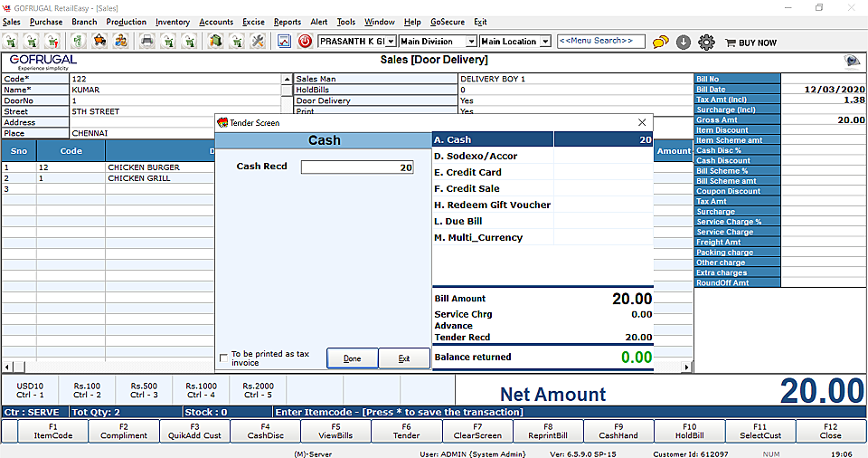Click the money dollar cart toolbar icon
Image resolution: width=868 pixels, height=458 pixels.
point(79,41)
